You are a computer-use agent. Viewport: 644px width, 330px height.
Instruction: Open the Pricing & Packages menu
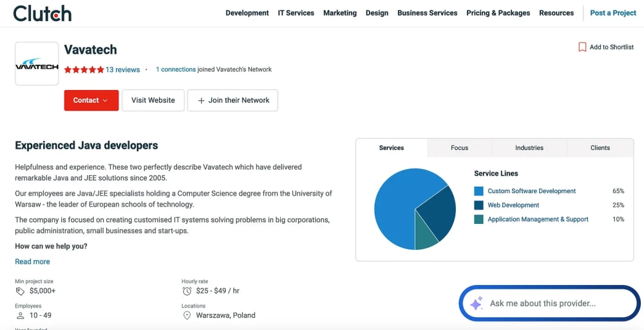[x=498, y=13]
